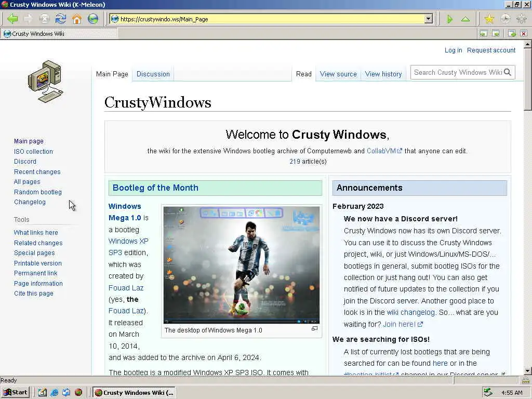The image size is (532, 399).
Task: Open Changelog sidebar link
Action: (30, 202)
